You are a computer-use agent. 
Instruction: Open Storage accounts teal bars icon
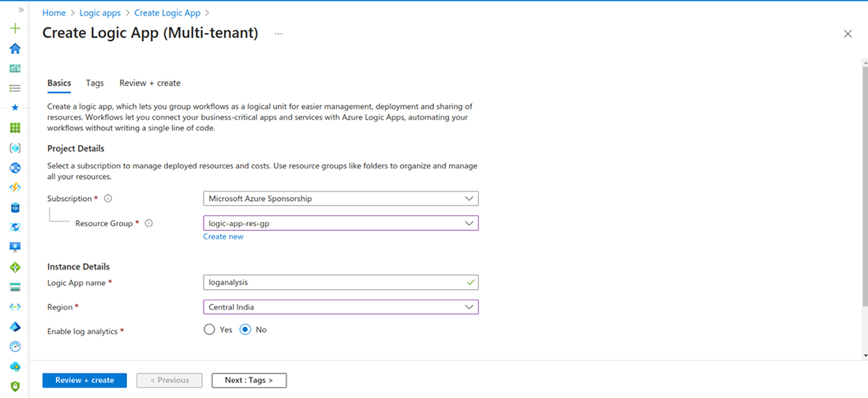(x=16, y=287)
